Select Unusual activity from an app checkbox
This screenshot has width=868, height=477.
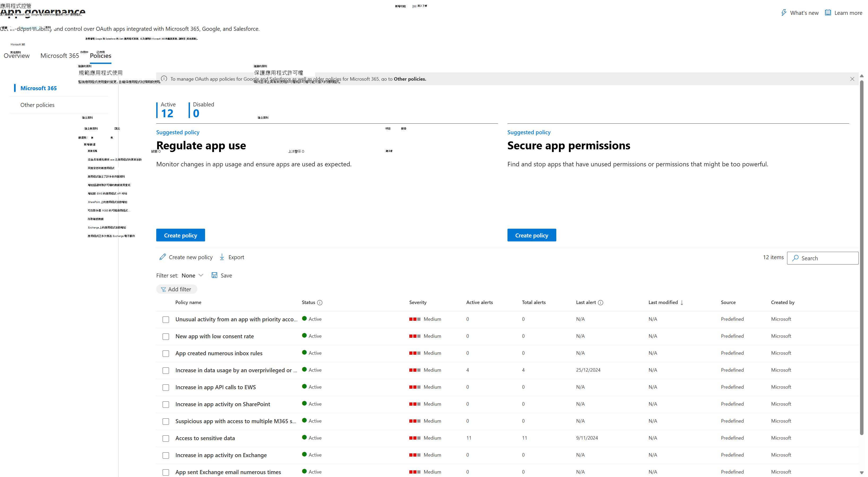point(166,320)
